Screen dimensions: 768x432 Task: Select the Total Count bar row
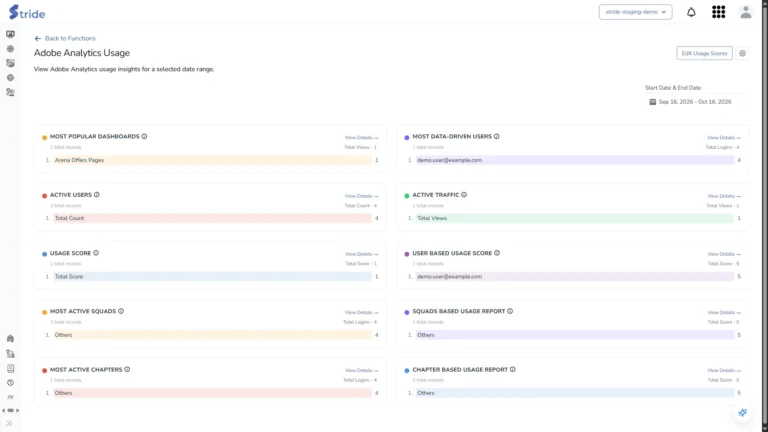tap(213, 218)
